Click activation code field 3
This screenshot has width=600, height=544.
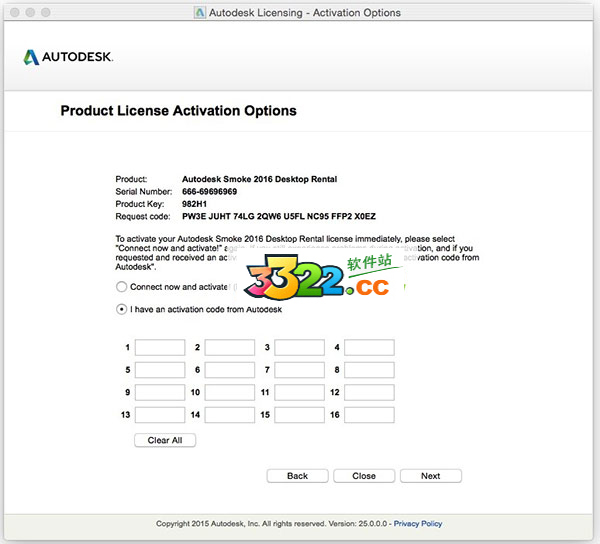300,347
